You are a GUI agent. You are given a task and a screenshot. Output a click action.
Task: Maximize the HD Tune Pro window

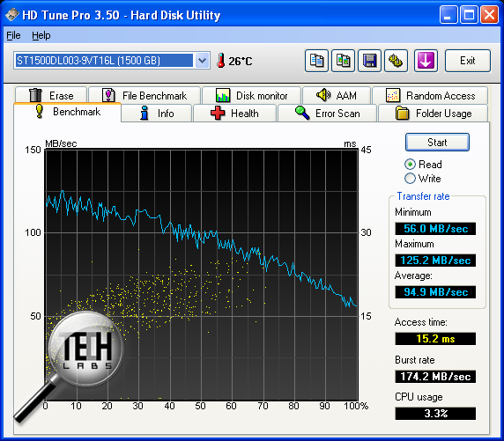tap(469, 15)
